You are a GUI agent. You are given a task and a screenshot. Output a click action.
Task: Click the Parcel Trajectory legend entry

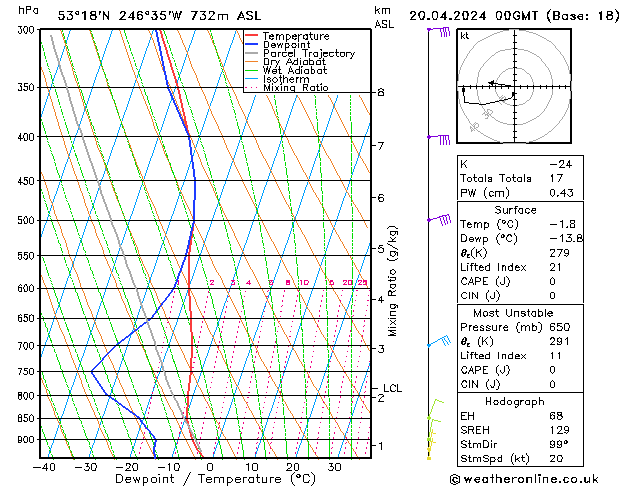(300, 53)
